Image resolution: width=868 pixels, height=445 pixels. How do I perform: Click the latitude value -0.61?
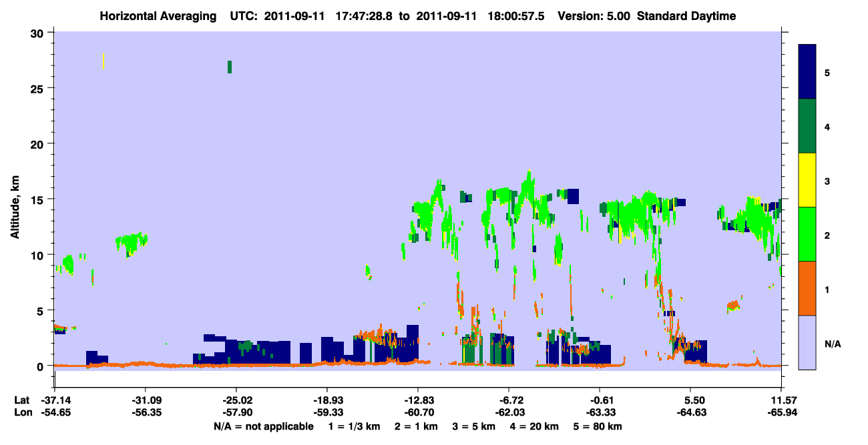tap(600, 400)
